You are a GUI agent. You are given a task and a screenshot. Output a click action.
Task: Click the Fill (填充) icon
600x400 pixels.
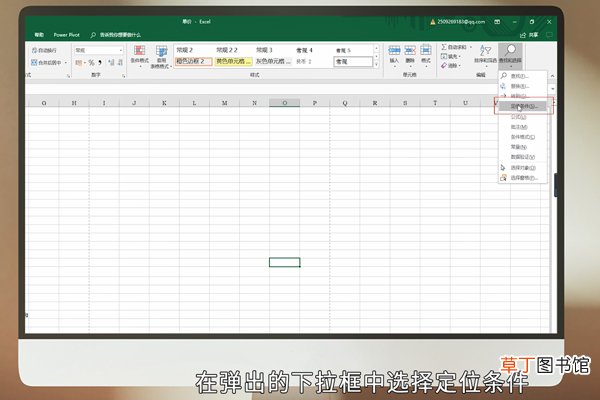pyautogui.click(x=443, y=56)
